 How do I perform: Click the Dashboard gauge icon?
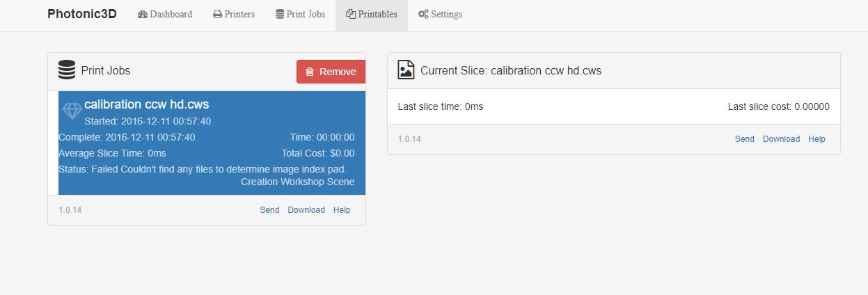pos(143,15)
